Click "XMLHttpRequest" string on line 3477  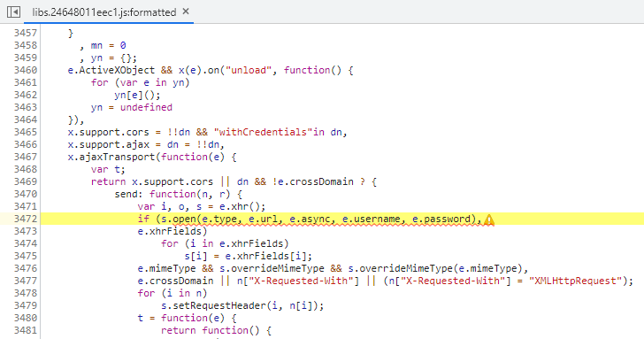(x=575, y=281)
